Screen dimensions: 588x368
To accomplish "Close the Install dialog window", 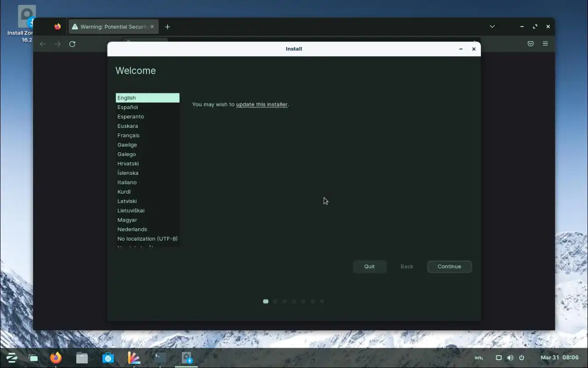I will point(474,49).
